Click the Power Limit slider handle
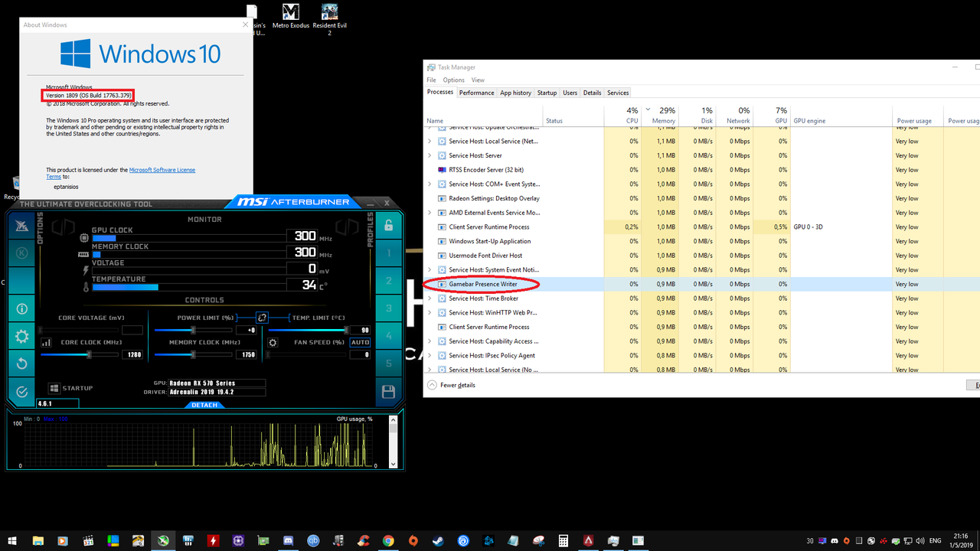This screenshot has height=551, width=980. (x=193, y=330)
